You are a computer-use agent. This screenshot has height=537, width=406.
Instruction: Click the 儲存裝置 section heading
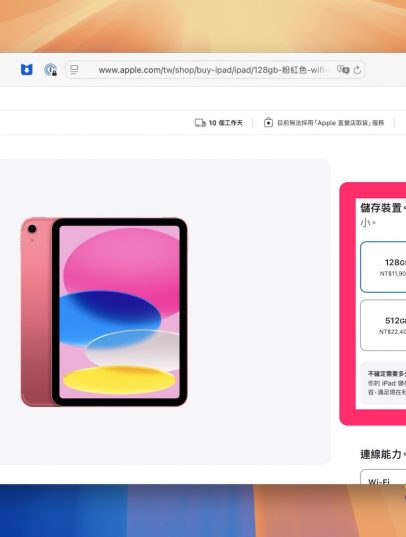[381, 208]
